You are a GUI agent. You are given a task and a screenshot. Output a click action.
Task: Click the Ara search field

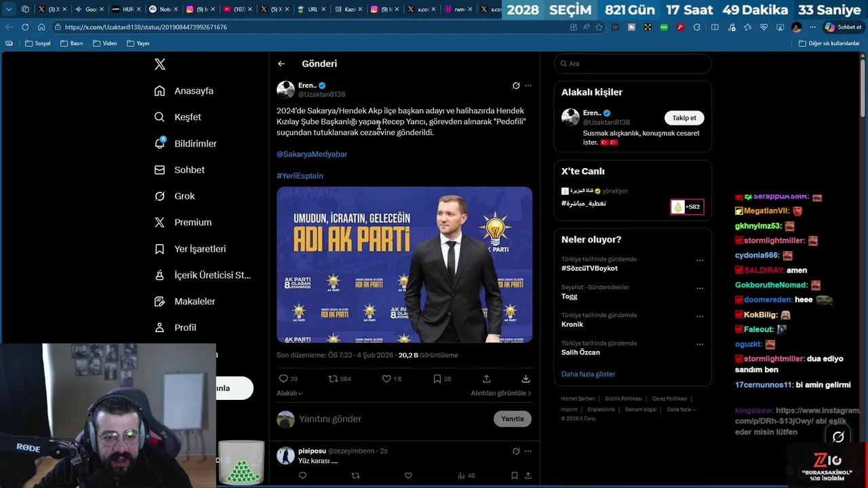(633, 64)
